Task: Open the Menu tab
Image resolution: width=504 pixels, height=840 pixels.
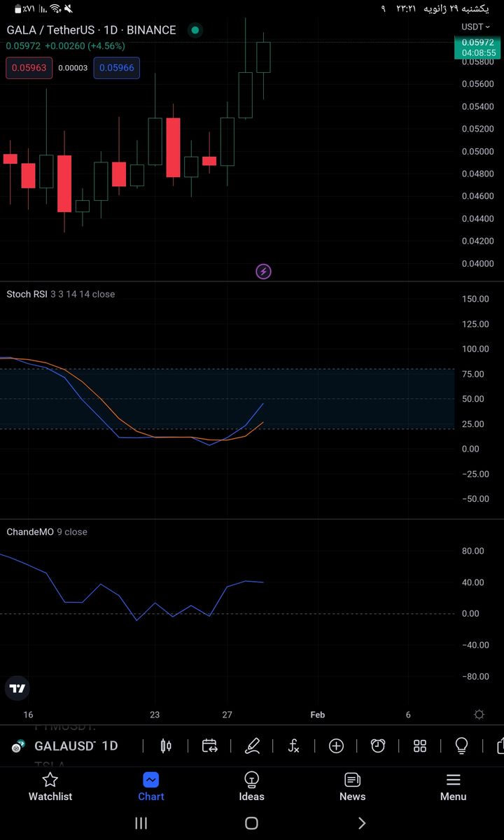Action: (453, 787)
